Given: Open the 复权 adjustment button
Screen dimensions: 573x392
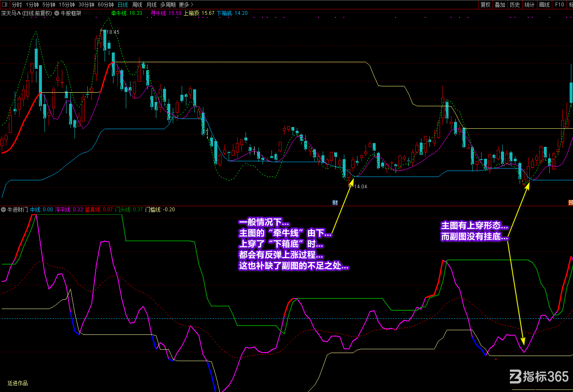Looking at the screenshot, I should [485, 5].
